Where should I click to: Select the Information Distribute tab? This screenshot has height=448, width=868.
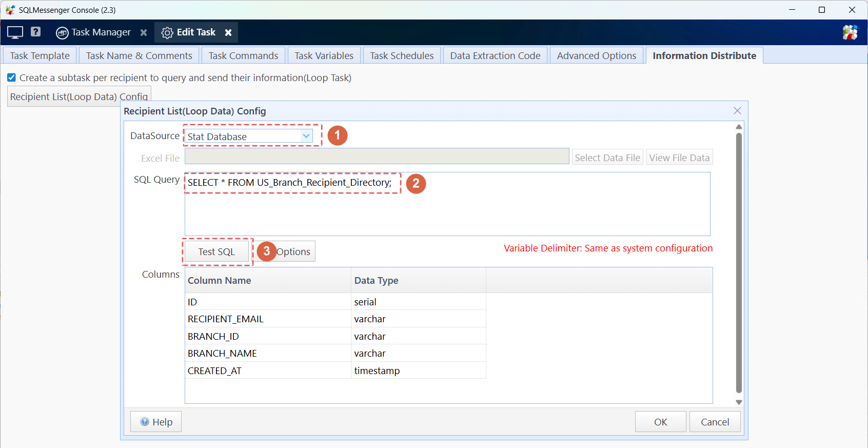pos(704,55)
